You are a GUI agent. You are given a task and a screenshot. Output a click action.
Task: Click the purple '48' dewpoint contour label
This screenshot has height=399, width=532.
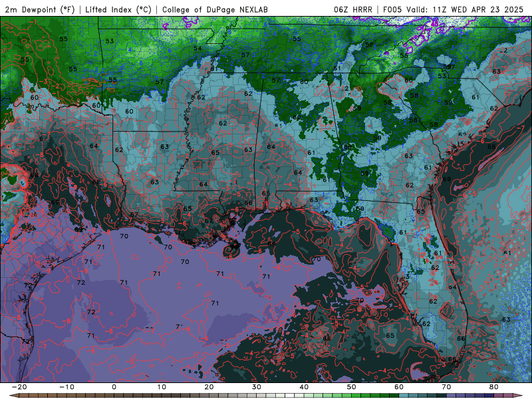click(x=434, y=24)
